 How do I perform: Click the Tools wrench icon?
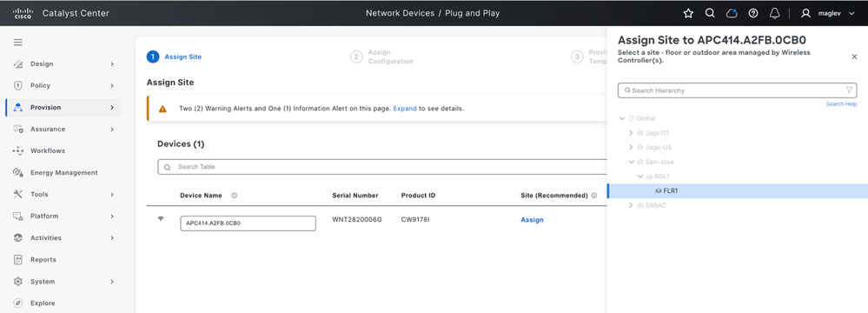[x=17, y=195]
